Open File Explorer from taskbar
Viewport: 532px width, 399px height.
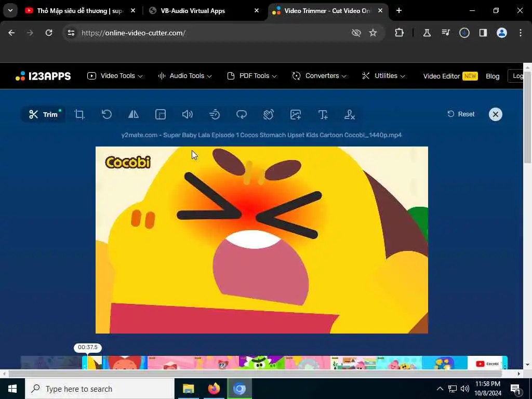(x=188, y=389)
